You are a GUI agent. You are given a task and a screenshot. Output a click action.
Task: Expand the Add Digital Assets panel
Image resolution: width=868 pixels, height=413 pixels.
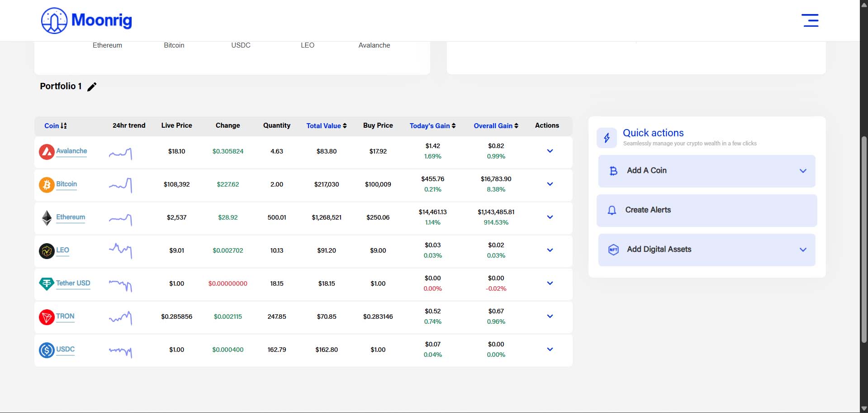click(x=707, y=250)
